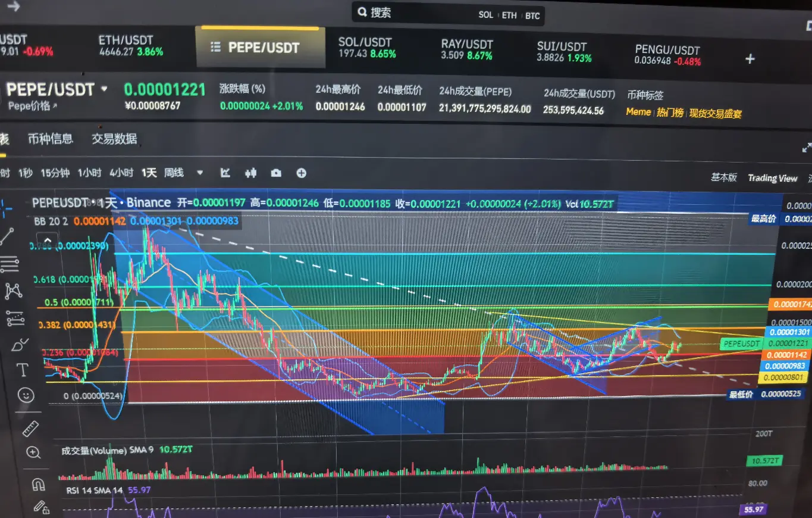Click the PEPEUSDT price label on axis
The width and height of the screenshot is (812, 518).
pyautogui.click(x=741, y=344)
